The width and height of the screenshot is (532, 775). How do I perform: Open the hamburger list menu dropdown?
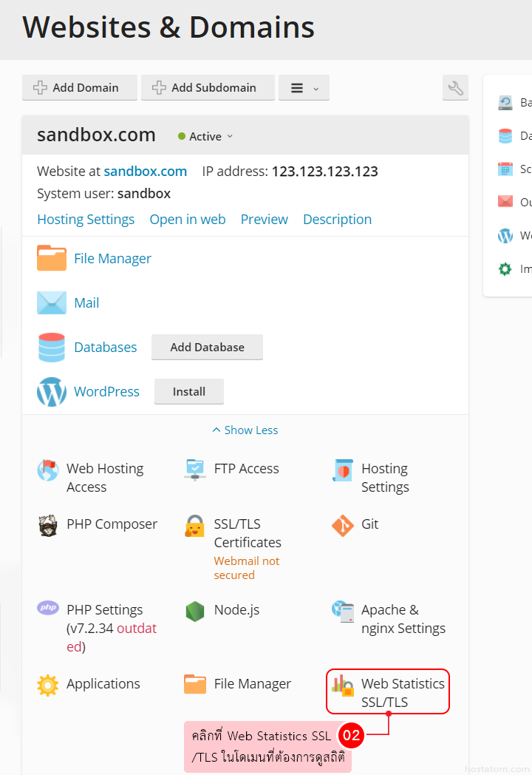[304, 88]
